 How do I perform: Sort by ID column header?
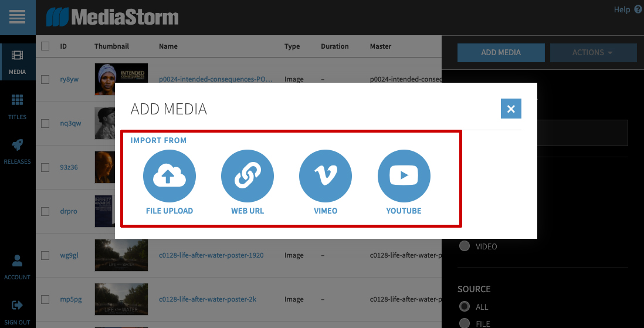pyautogui.click(x=63, y=46)
